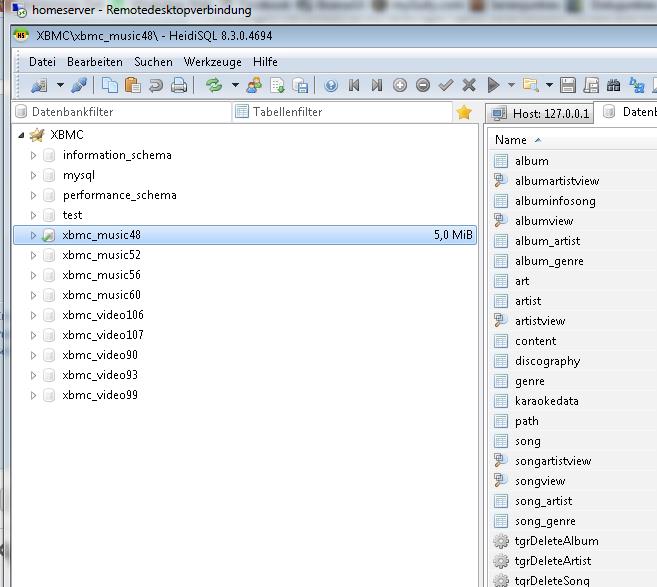Viewport: 657px width, 587px height.
Task: Select the xbmc_video99 database
Action: (x=100, y=395)
